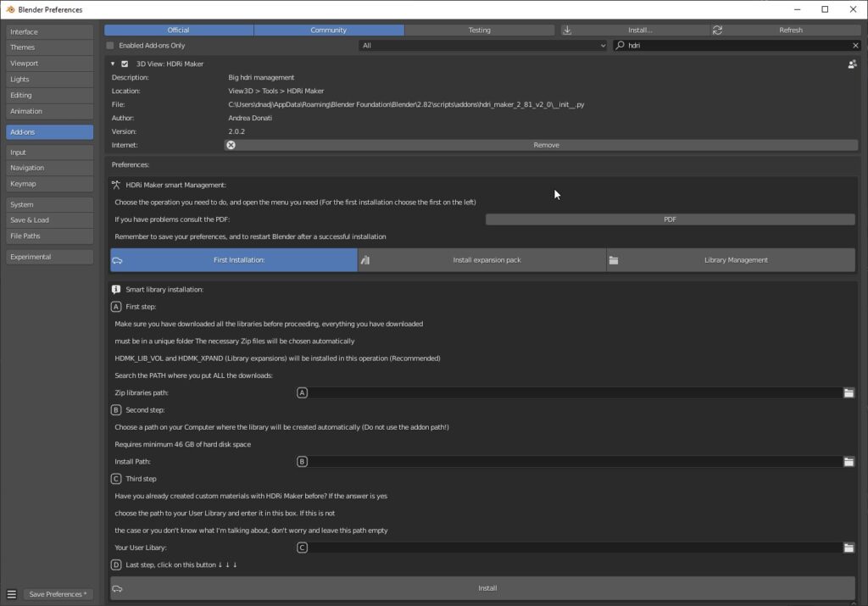
Task: Click the 'Big hdri management' description text
Action: 261,77
